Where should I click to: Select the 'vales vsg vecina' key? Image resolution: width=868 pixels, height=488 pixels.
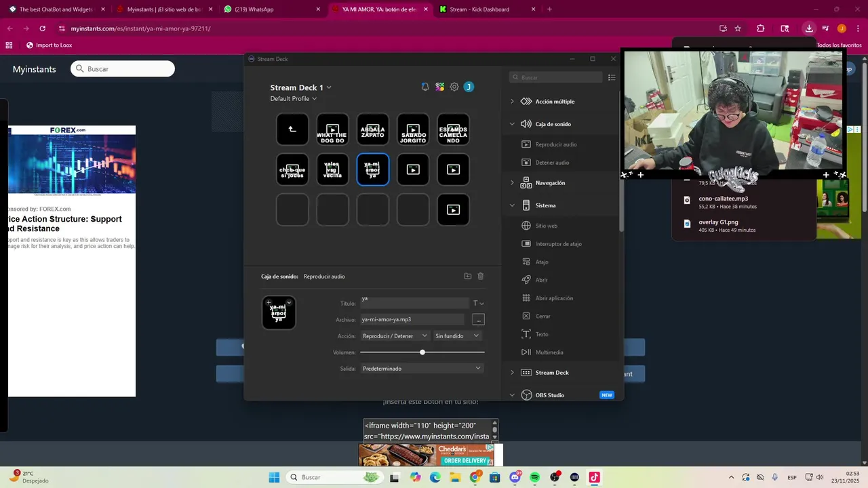[332, 169]
